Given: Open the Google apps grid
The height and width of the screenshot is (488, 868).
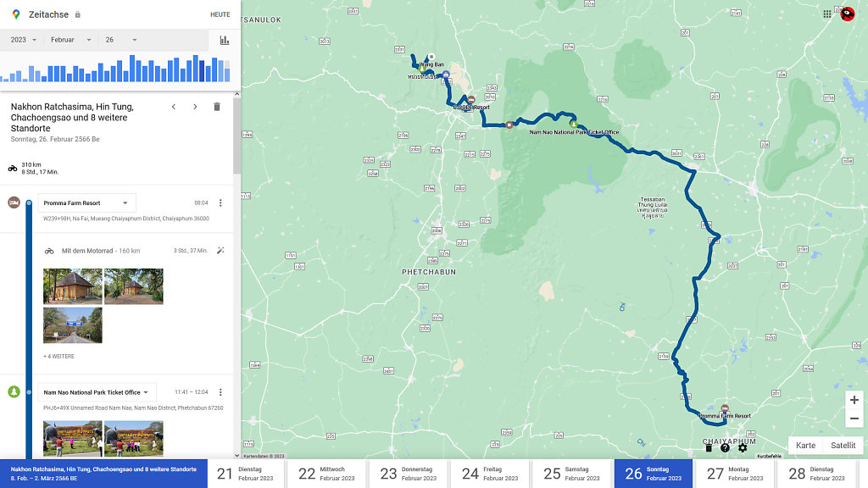Looking at the screenshot, I should pos(827,14).
